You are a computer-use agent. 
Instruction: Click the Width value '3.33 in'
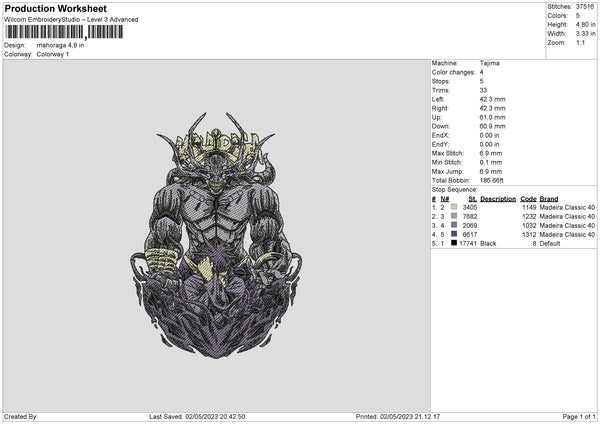coord(585,34)
